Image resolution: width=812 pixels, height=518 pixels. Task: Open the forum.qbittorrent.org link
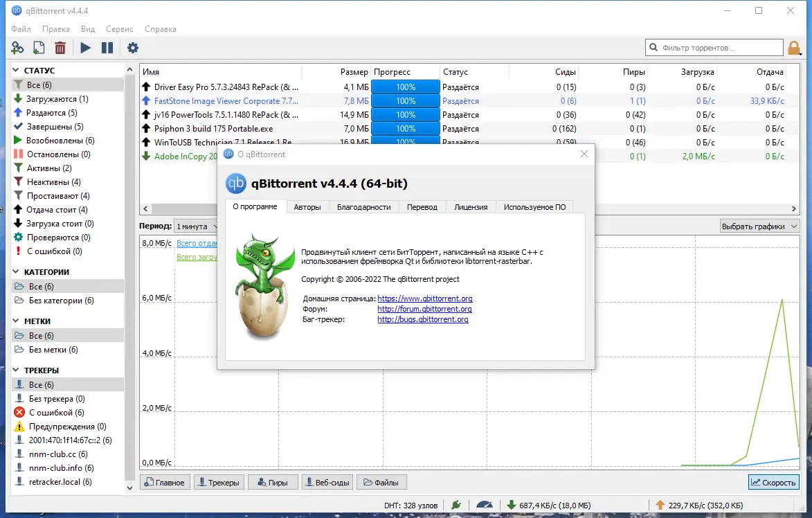[424, 309]
